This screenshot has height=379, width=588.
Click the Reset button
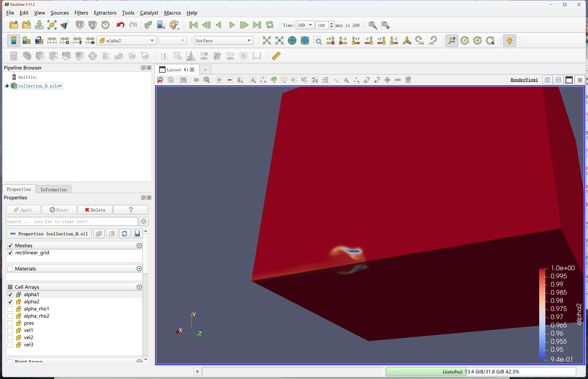coord(59,210)
